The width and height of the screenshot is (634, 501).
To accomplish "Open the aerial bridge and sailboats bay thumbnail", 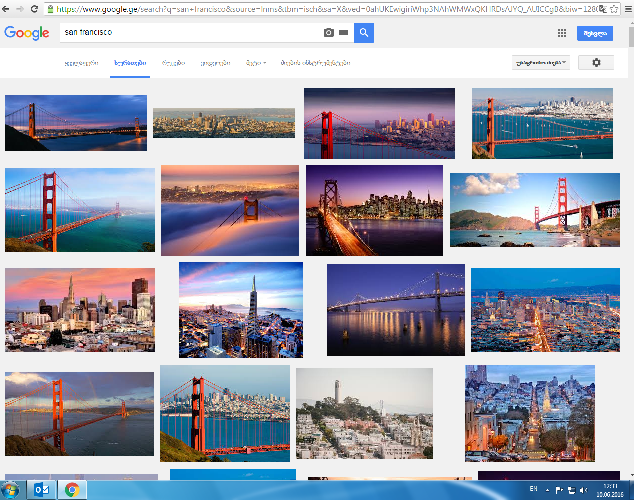I will coord(542,123).
